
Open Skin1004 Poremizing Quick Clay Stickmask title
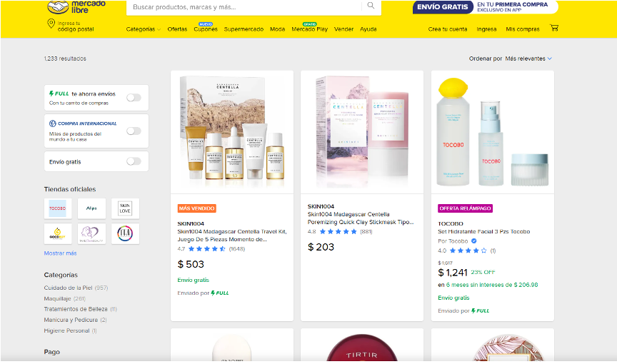(x=361, y=218)
